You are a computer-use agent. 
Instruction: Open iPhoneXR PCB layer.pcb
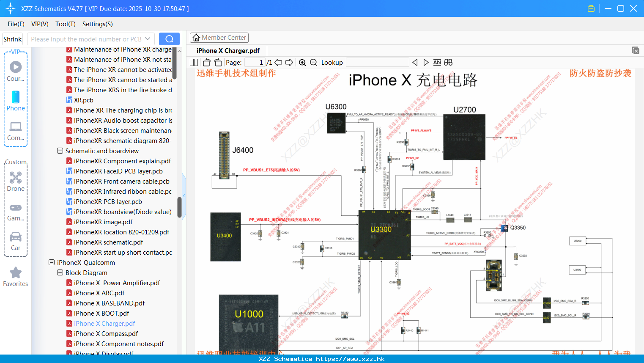tap(108, 201)
